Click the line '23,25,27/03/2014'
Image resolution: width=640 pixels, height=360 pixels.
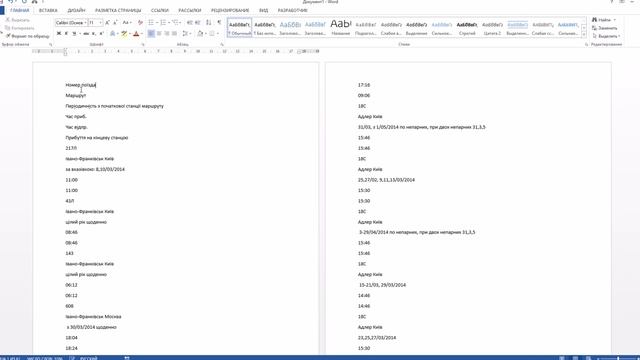click(x=377, y=338)
